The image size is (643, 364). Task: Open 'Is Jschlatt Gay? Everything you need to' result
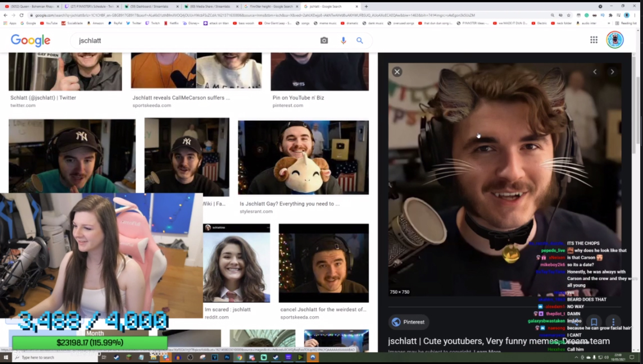pos(289,204)
